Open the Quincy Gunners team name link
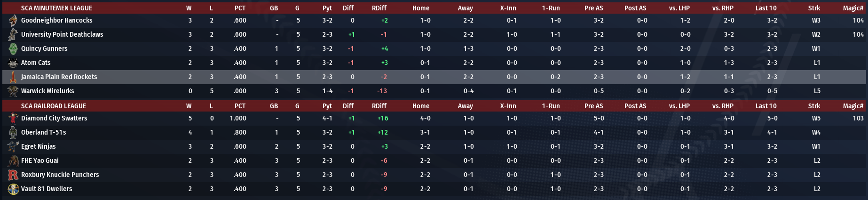868x200 pixels. coord(44,49)
